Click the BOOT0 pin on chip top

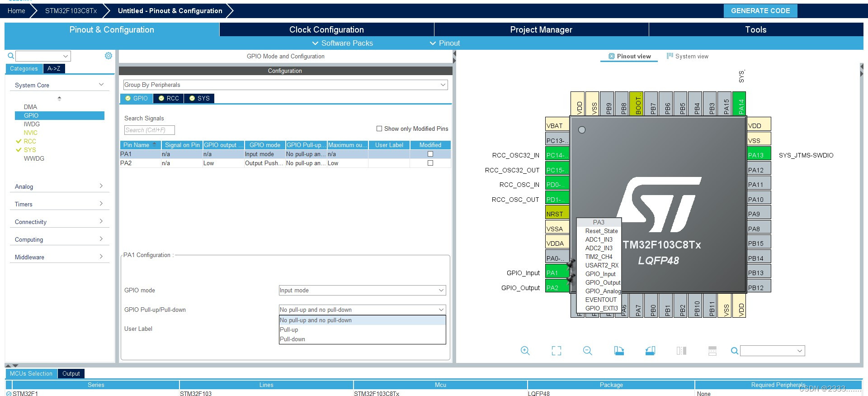pos(637,104)
